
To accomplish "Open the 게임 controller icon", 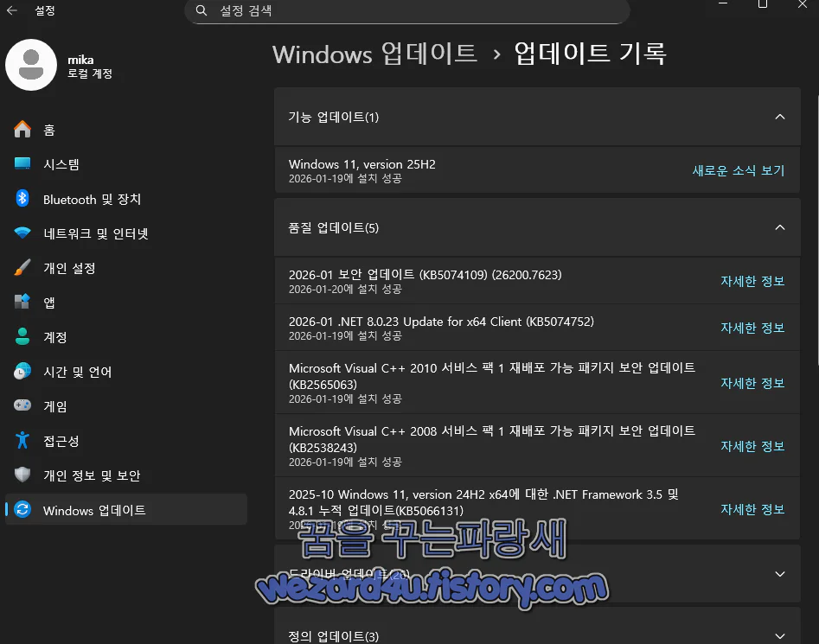I will pyautogui.click(x=22, y=406).
